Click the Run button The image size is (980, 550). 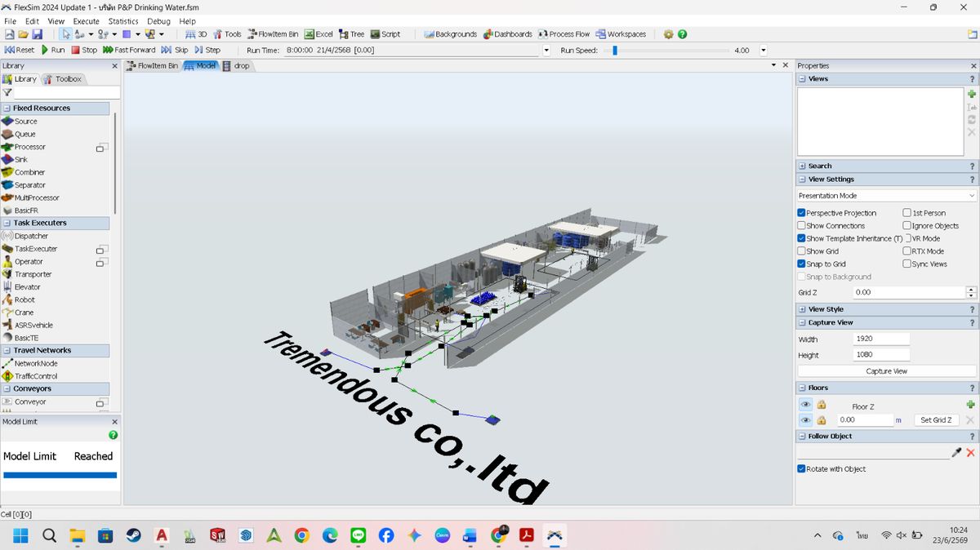(x=53, y=50)
